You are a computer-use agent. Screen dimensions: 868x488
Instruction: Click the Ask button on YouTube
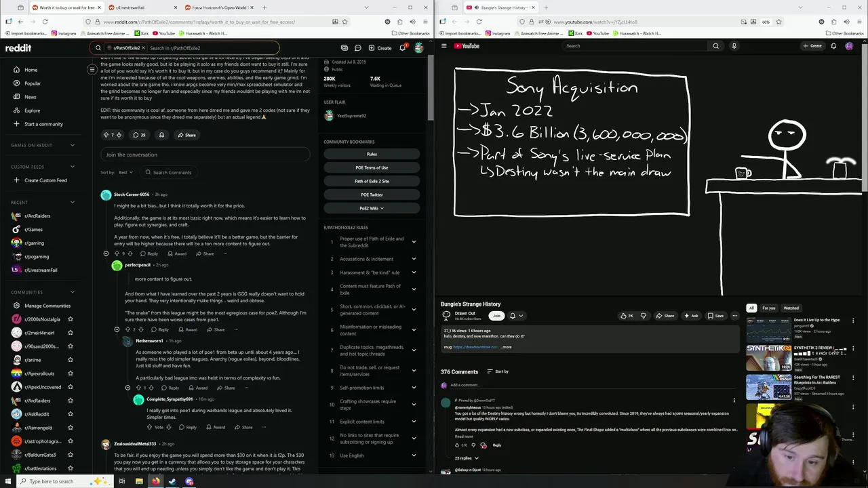(x=691, y=316)
